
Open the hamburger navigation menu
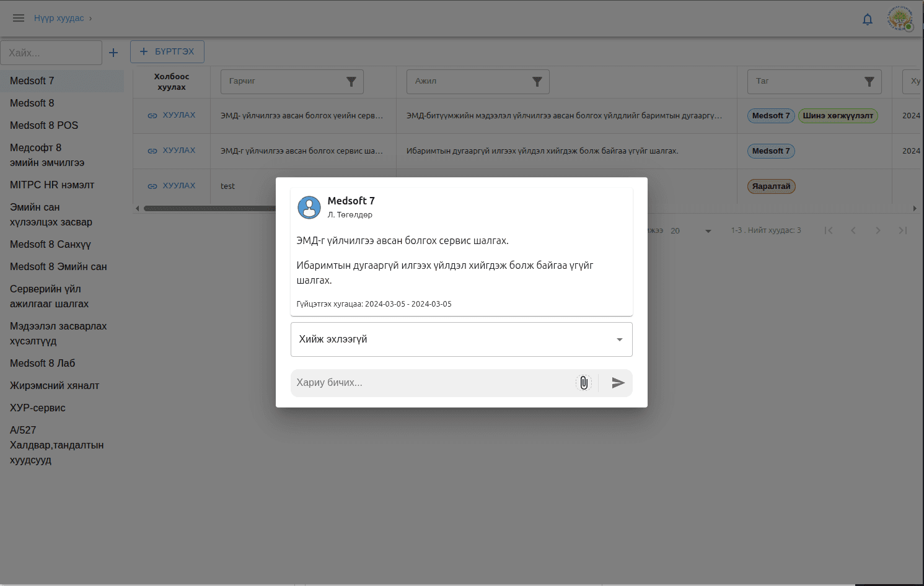point(19,18)
